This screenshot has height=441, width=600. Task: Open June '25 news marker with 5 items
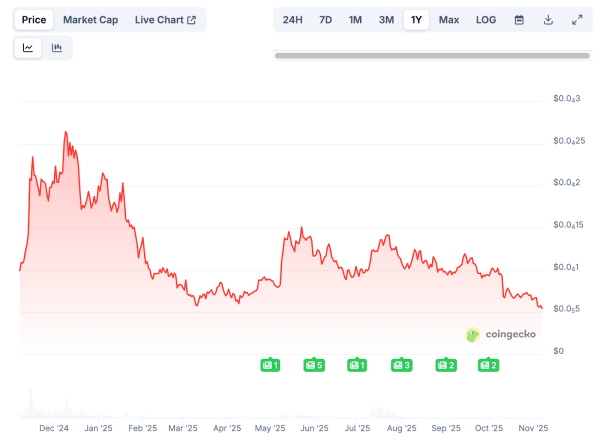point(314,365)
